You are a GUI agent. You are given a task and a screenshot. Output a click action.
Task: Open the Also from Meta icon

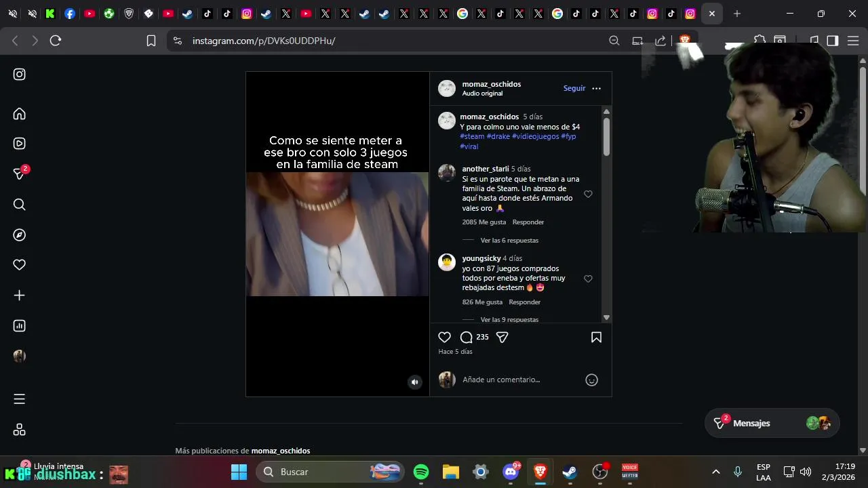coord(20,430)
